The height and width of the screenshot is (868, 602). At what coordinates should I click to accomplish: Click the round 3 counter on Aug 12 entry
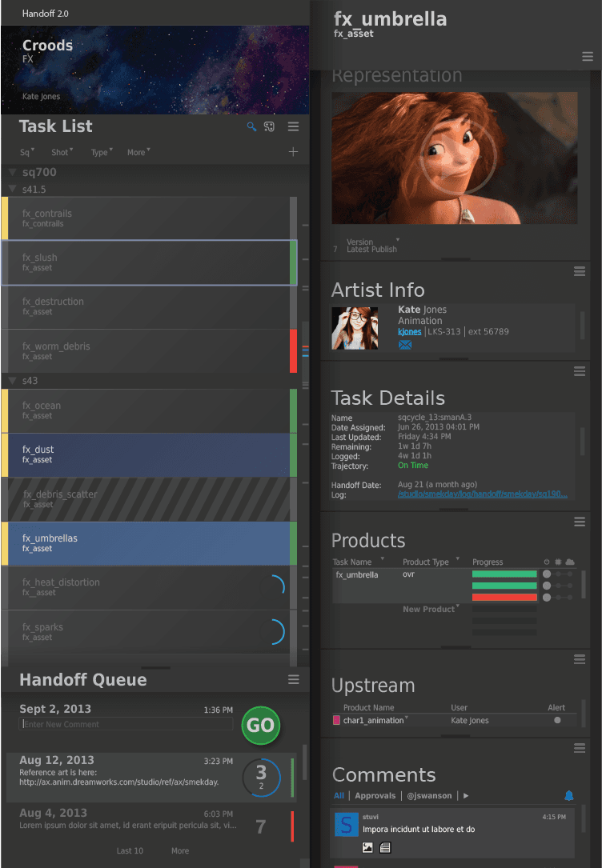[x=262, y=778]
